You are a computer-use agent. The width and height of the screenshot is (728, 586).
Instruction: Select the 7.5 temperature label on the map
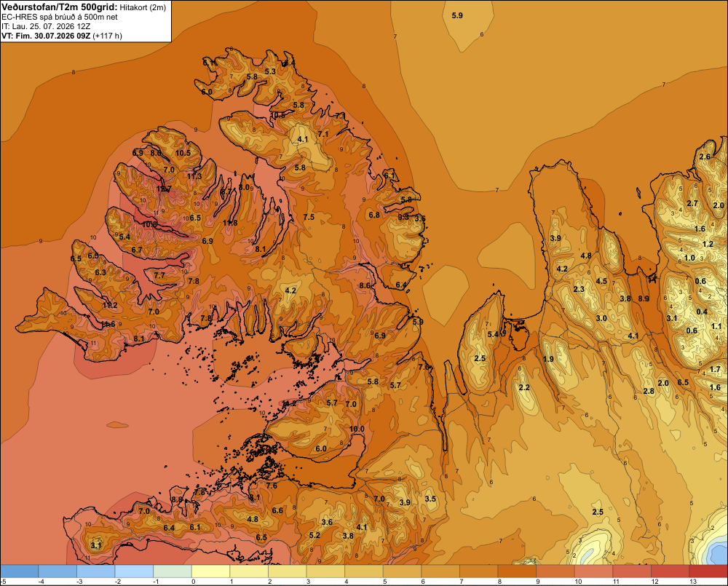tap(309, 217)
